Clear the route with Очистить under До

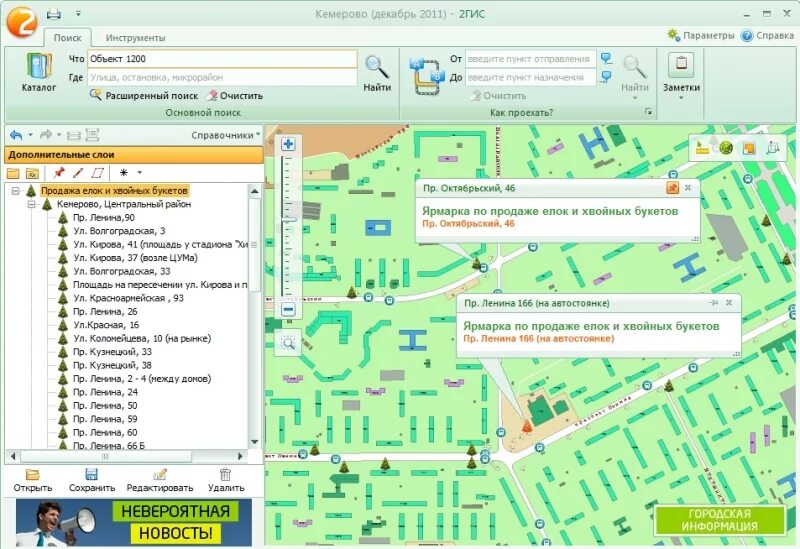pos(498,95)
